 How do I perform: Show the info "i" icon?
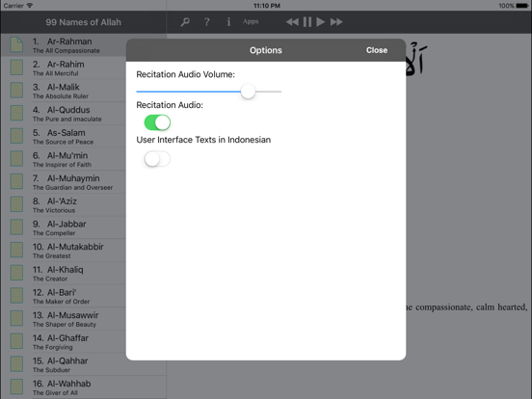click(228, 22)
